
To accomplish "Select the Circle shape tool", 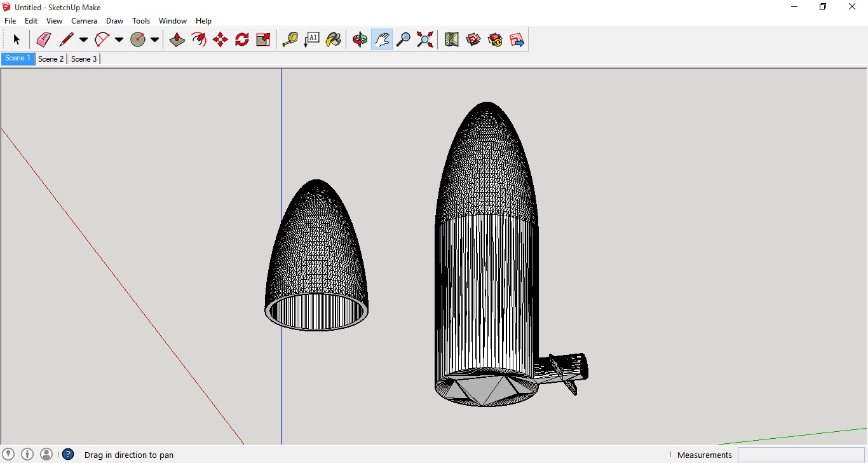I will pyautogui.click(x=138, y=39).
